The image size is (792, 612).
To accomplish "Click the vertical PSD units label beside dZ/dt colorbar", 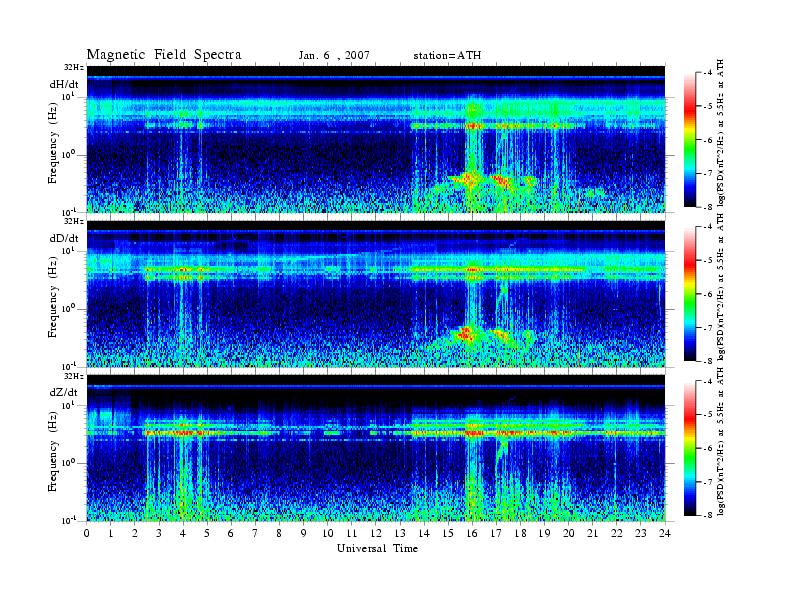I will point(720,442).
